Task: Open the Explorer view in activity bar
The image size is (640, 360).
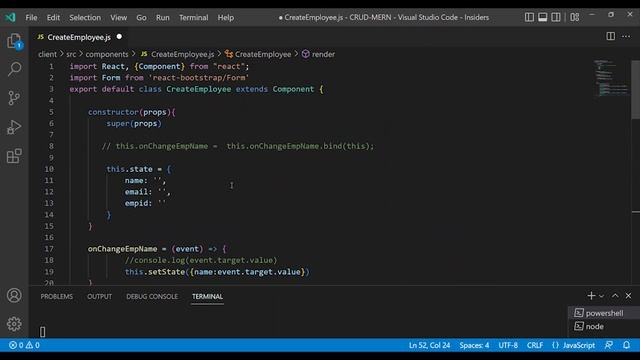Action: tap(14, 41)
